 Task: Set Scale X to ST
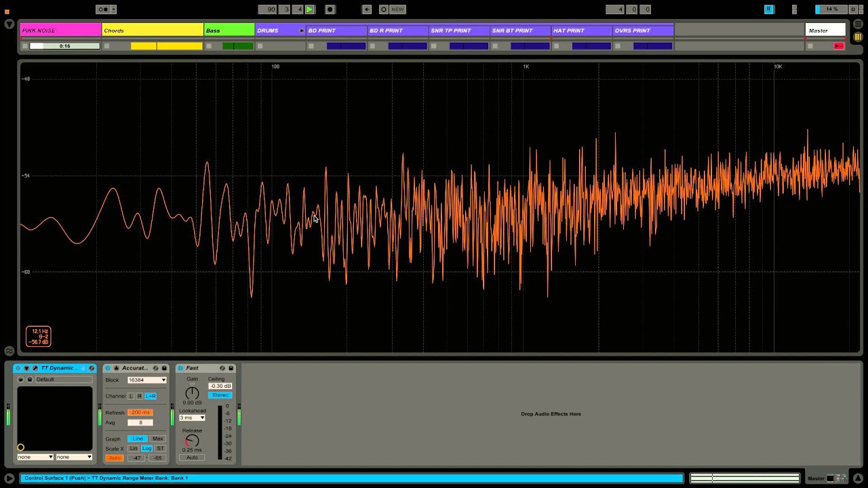160,449
